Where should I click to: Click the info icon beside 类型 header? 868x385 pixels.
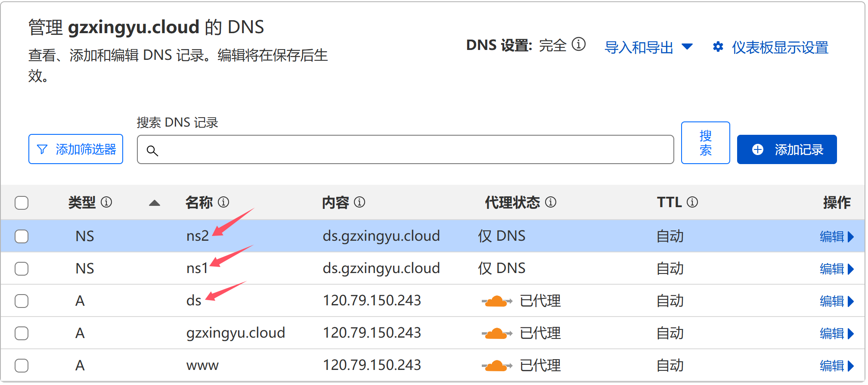coord(106,202)
